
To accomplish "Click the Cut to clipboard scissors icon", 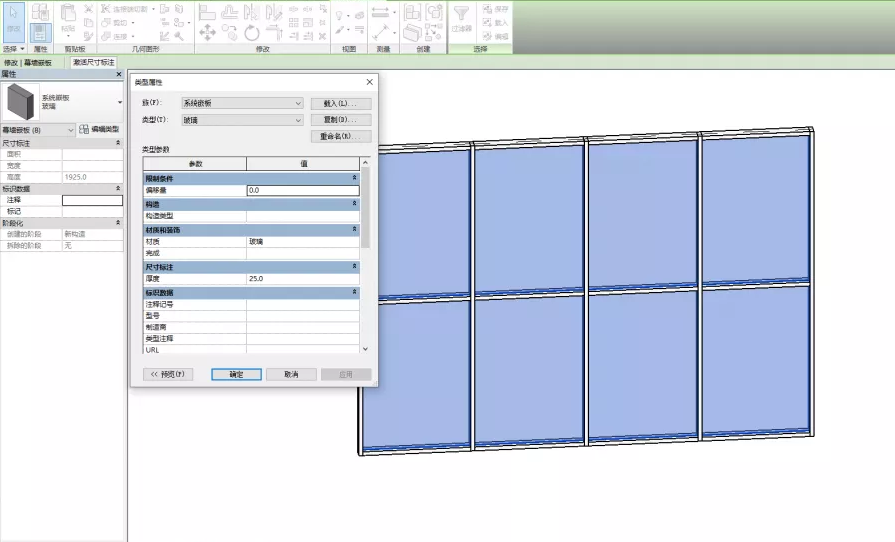I will 88,9.
